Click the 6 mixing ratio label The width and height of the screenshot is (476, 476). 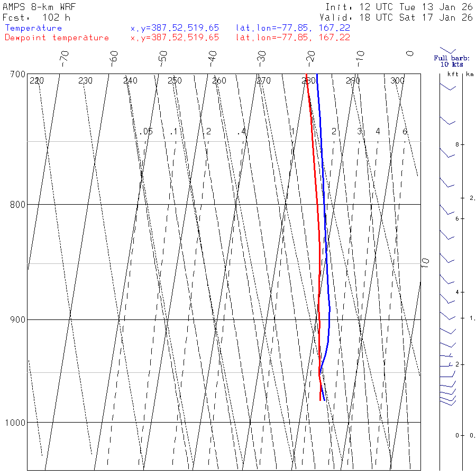point(405,132)
